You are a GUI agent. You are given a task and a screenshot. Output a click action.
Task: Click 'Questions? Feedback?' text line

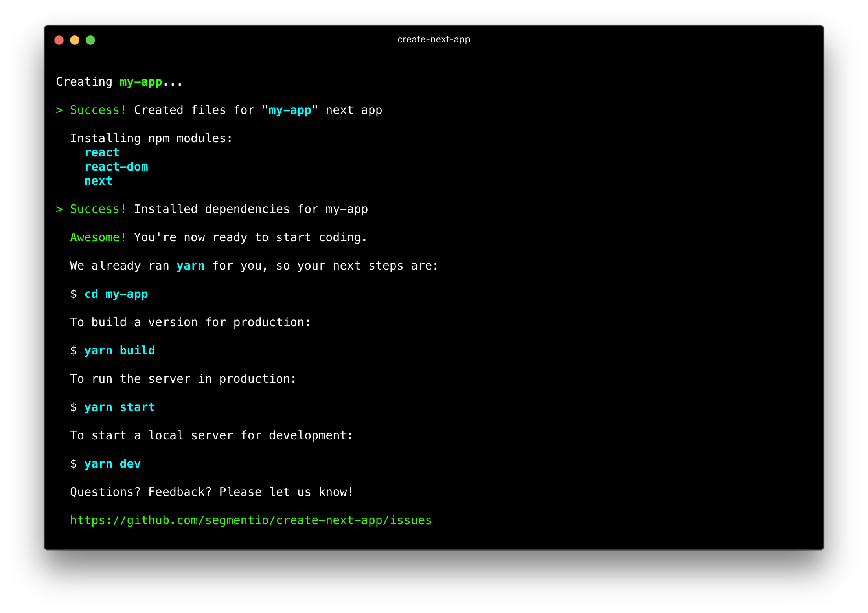pyautogui.click(x=211, y=492)
